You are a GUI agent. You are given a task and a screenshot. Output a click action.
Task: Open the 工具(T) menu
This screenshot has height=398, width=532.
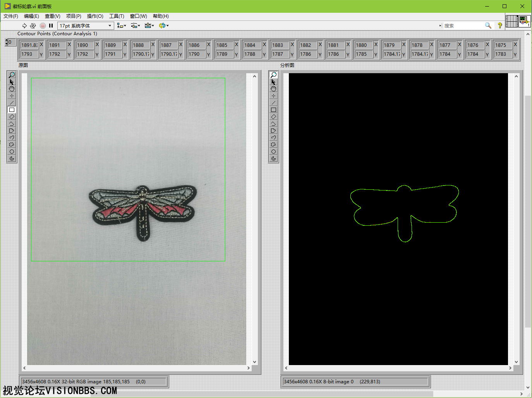coord(117,16)
